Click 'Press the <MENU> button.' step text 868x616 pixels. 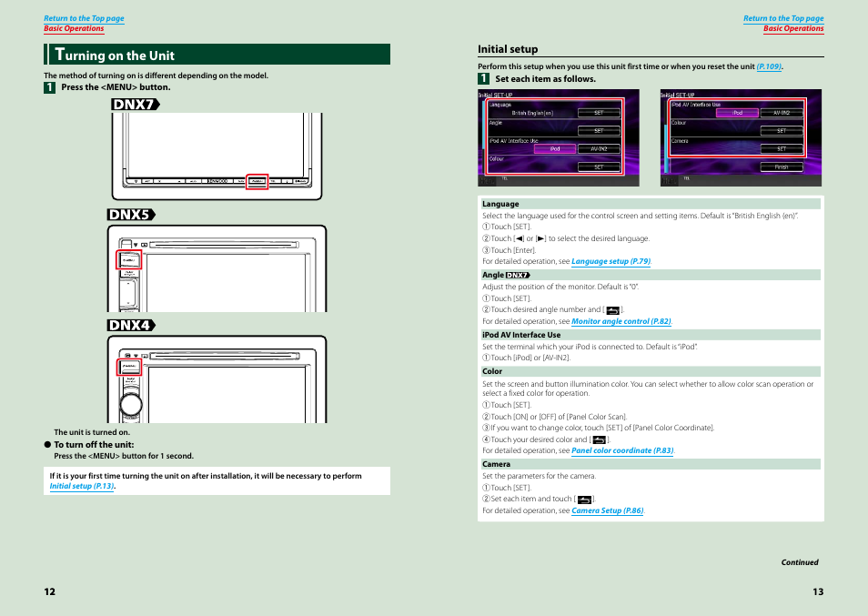(116, 86)
